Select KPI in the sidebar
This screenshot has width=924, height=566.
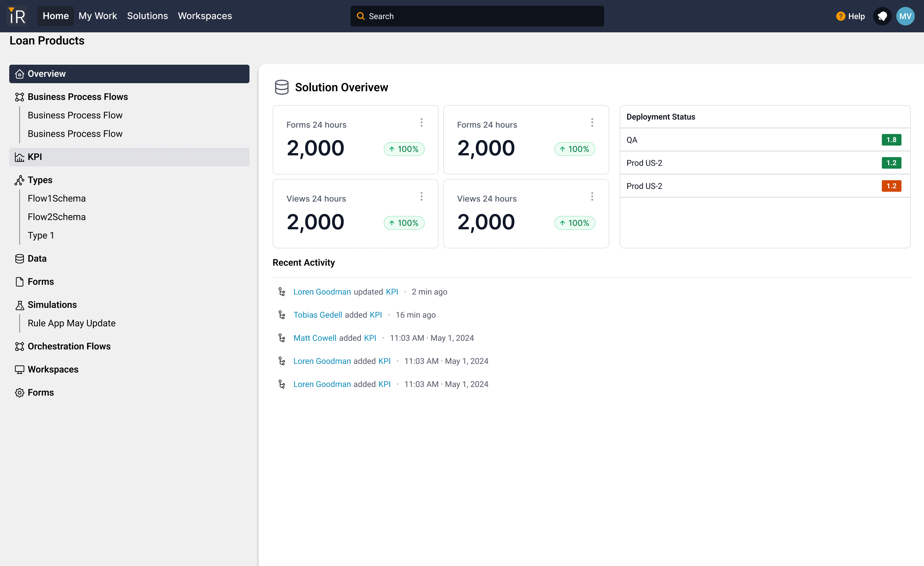(x=129, y=157)
